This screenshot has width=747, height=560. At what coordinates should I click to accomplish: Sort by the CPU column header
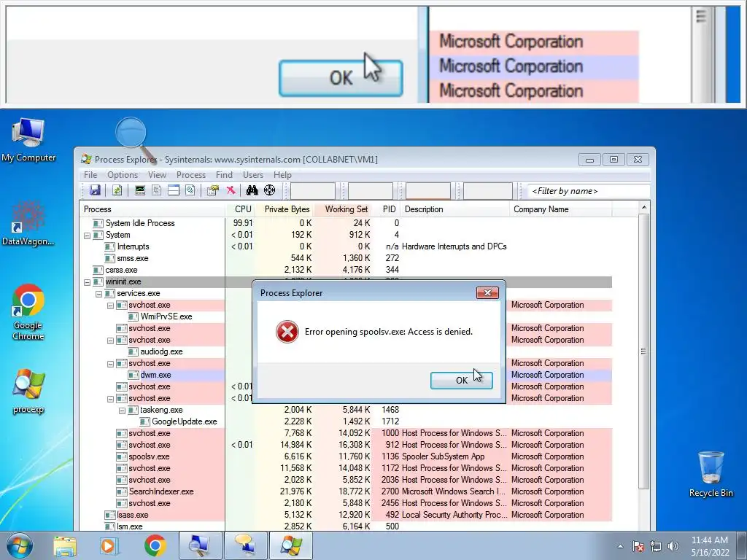[239, 209]
